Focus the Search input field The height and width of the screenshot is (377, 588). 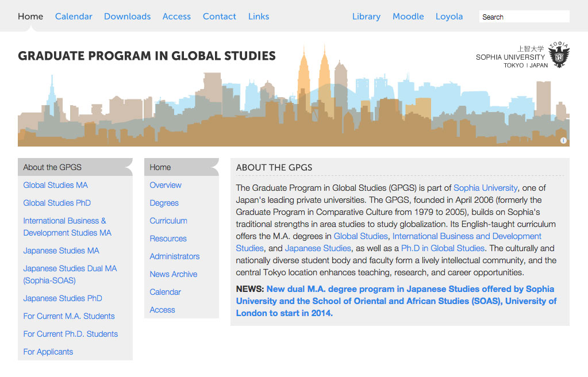524,17
